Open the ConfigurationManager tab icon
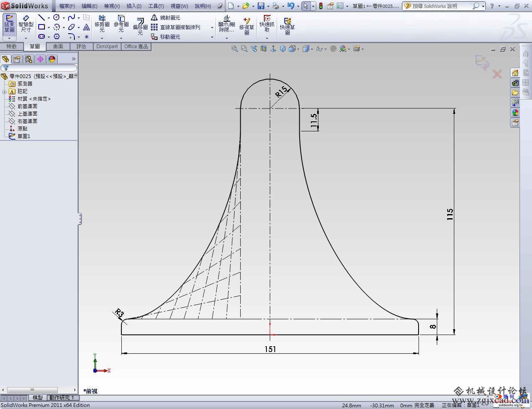532x409 pixels. [29, 59]
